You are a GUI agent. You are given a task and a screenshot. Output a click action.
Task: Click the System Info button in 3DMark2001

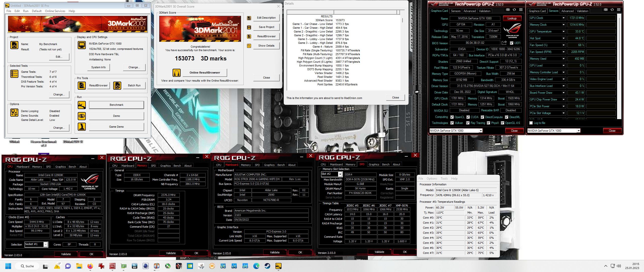[x=98, y=67]
